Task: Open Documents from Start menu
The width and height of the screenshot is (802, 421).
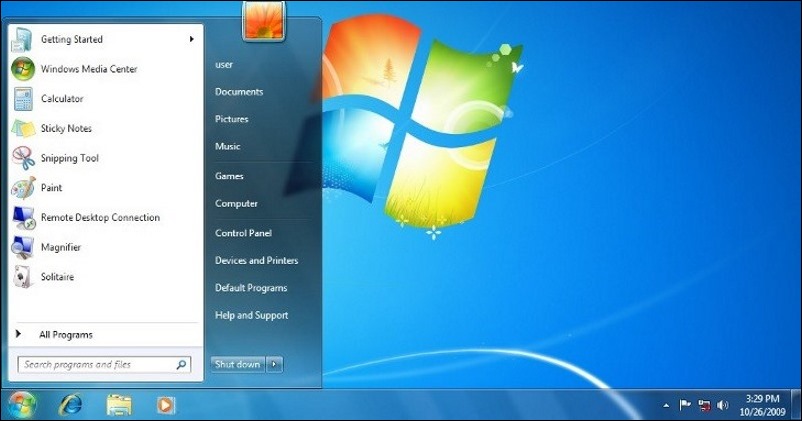Action: (x=239, y=92)
